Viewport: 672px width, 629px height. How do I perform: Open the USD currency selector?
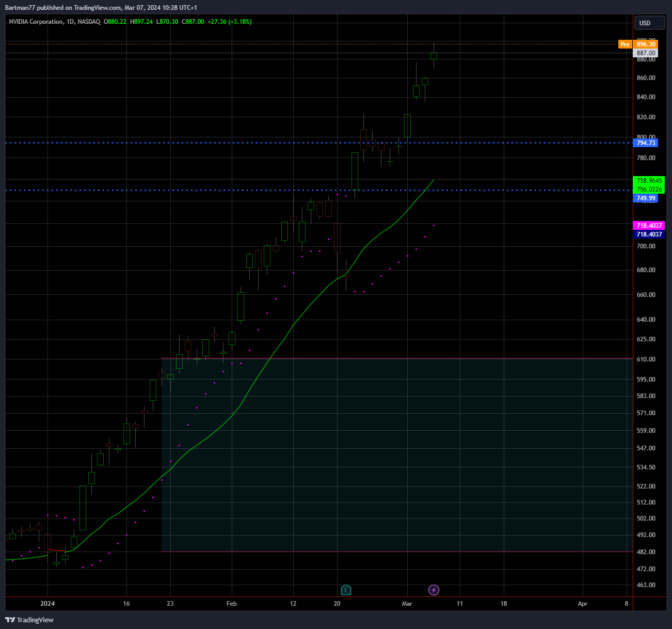[x=649, y=23]
